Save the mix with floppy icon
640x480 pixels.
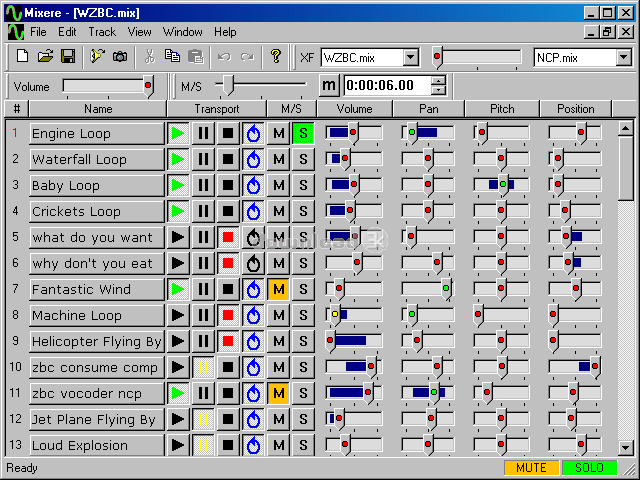[68, 56]
